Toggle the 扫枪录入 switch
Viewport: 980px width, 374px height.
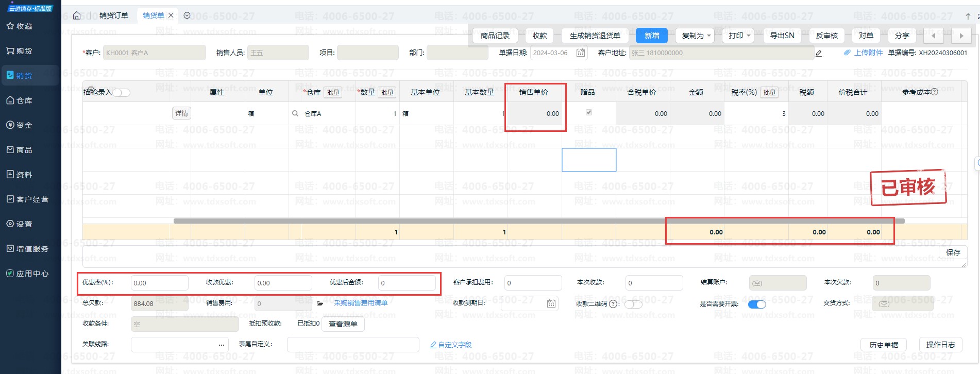(122, 93)
